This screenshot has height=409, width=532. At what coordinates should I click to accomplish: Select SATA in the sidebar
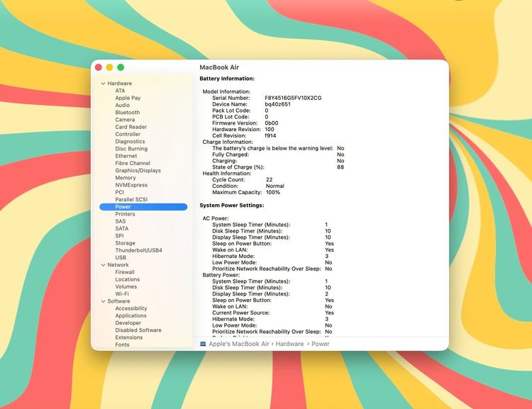pos(121,228)
